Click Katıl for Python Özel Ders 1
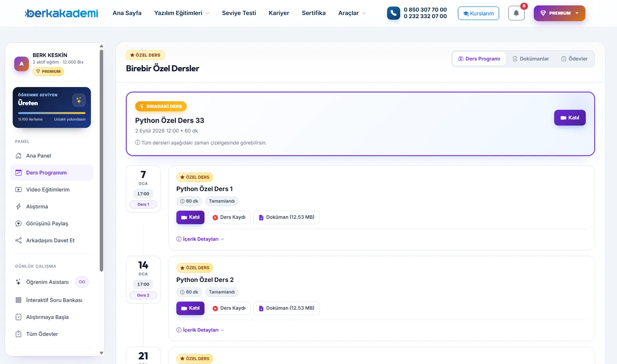Viewport: 617px width, 364px height. [190, 217]
